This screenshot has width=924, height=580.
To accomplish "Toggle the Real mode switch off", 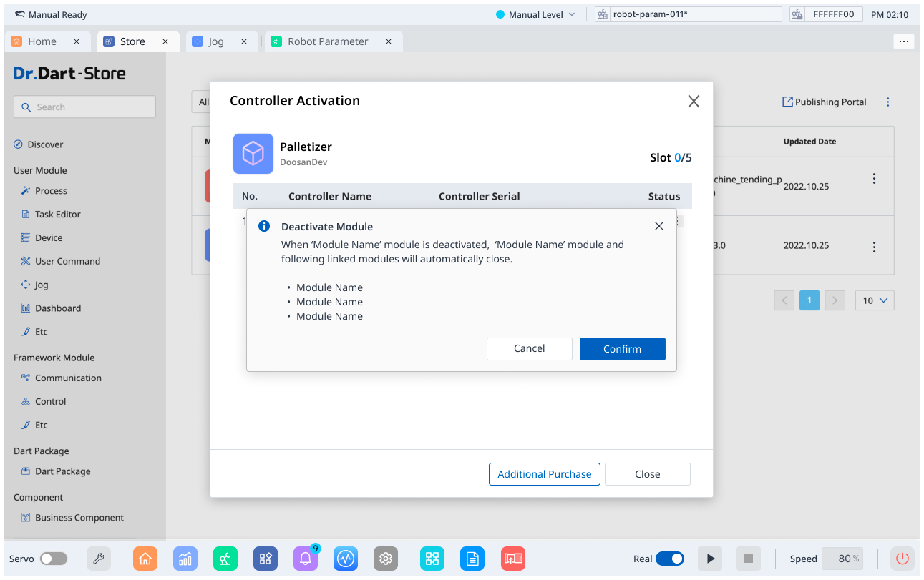I will [x=669, y=559].
